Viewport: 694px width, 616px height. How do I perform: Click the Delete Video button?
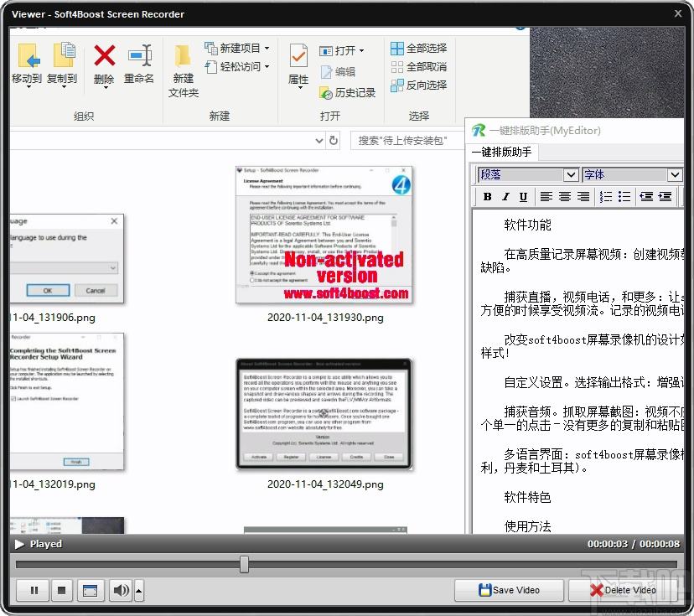(625, 590)
